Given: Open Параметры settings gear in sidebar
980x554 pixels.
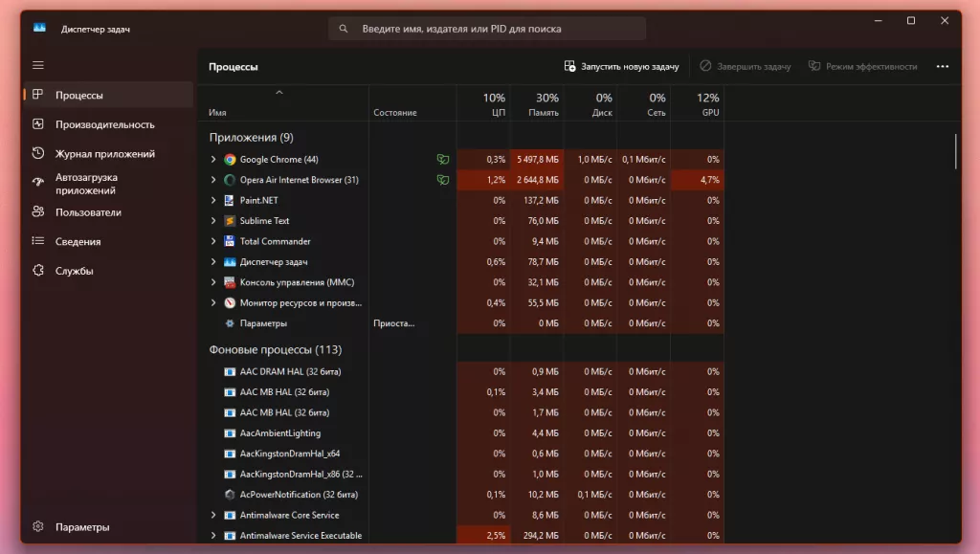Looking at the screenshot, I should tap(38, 527).
